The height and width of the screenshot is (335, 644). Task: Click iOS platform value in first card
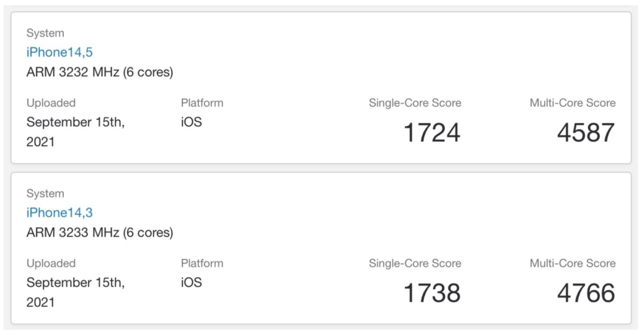pos(191,122)
